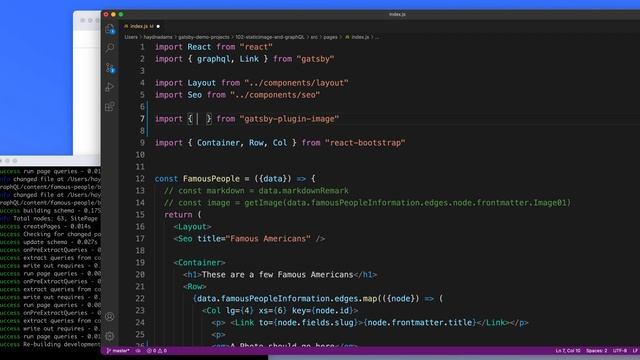Image resolution: width=640 pixels, height=360 pixels.
Task: Click "react" string on line 1
Action: click(256, 47)
